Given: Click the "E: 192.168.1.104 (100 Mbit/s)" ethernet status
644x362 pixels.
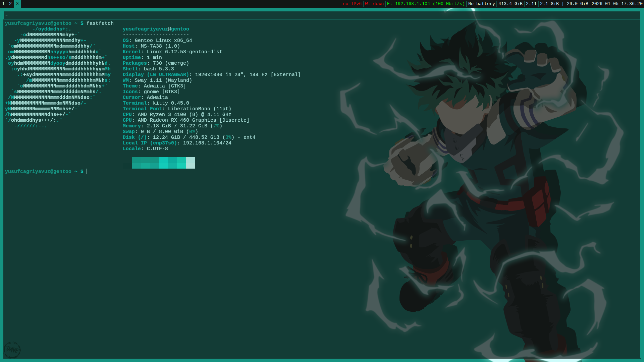Looking at the screenshot, I should (x=426, y=4).
